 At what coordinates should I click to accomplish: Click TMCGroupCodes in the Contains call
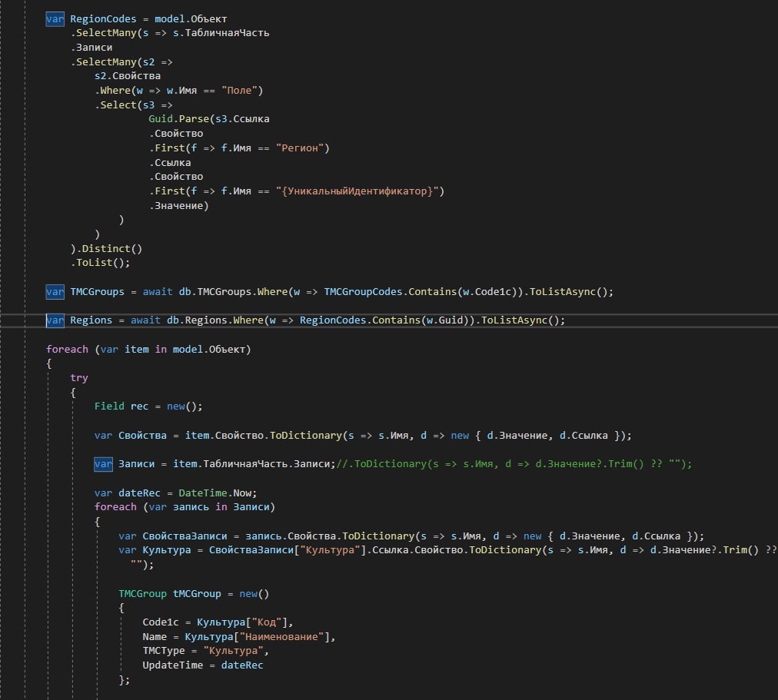coord(363,292)
